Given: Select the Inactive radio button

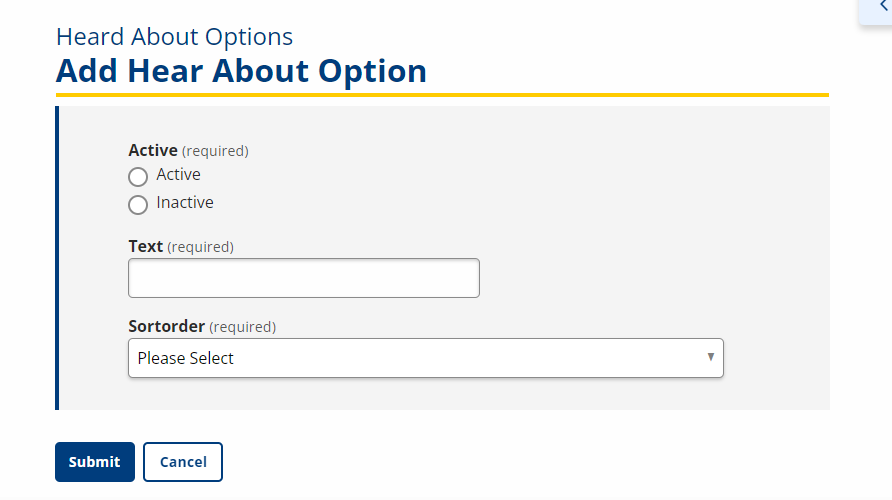Looking at the screenshot, I should pyautogui.click(x=138, y=205).
